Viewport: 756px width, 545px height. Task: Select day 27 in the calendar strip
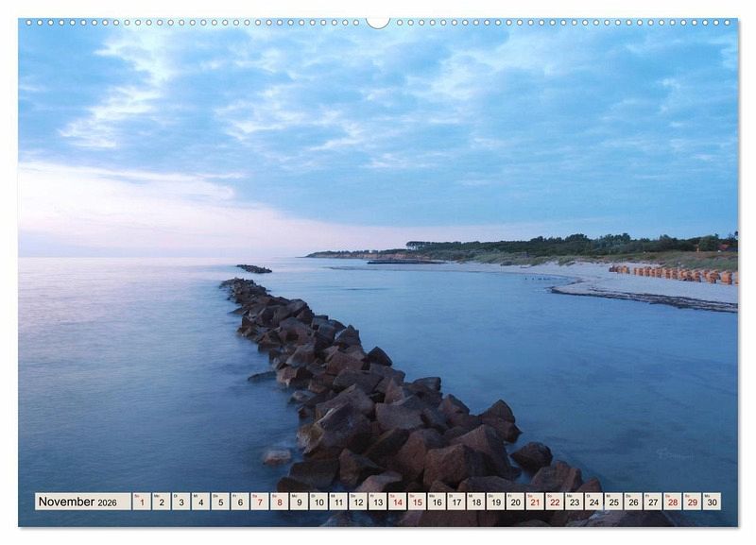pos(653,502)
